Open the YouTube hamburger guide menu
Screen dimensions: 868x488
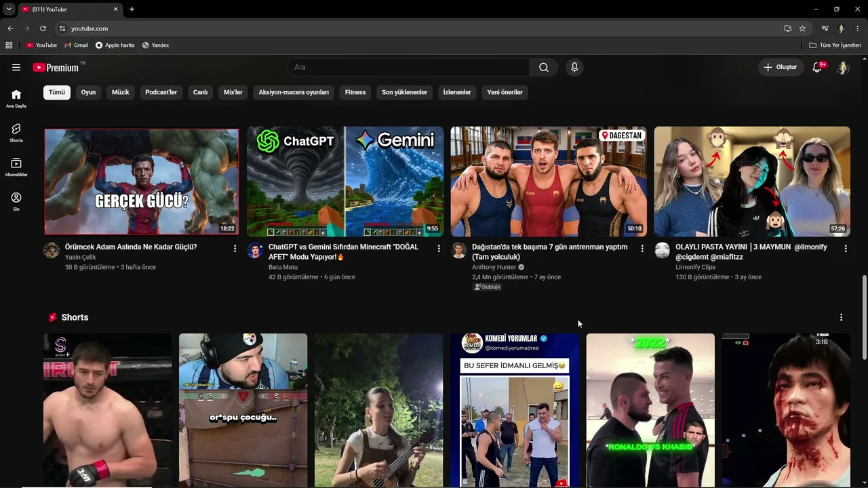(16, 67)
